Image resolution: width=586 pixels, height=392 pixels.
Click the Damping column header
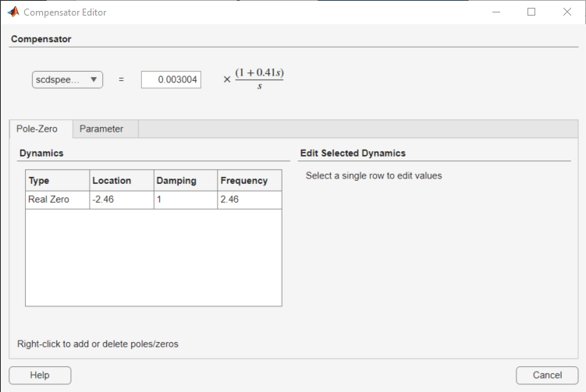185,180
